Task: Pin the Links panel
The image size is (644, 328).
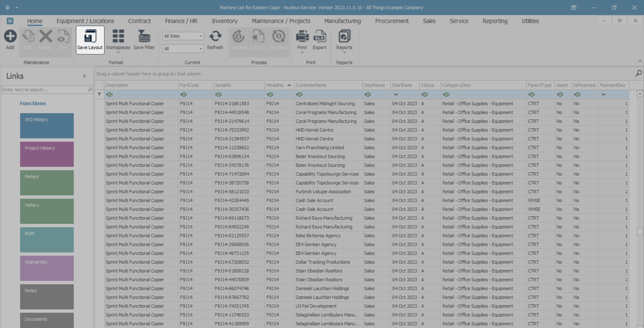Action: click(x=85, y=76)
